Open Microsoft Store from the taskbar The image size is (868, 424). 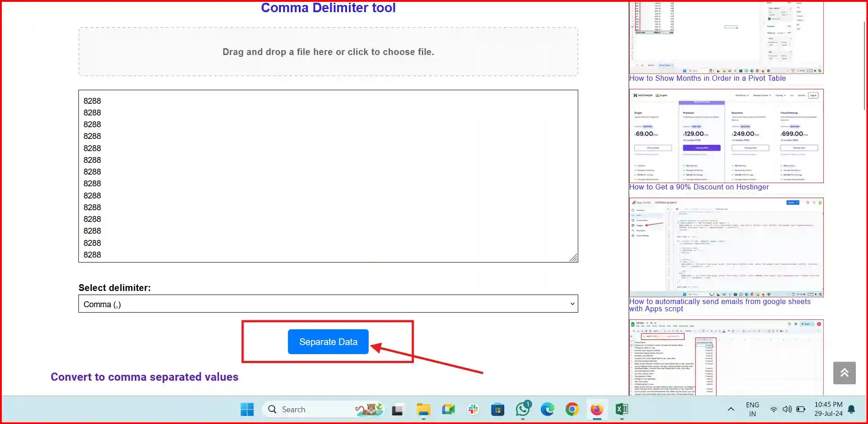[498, 410]
